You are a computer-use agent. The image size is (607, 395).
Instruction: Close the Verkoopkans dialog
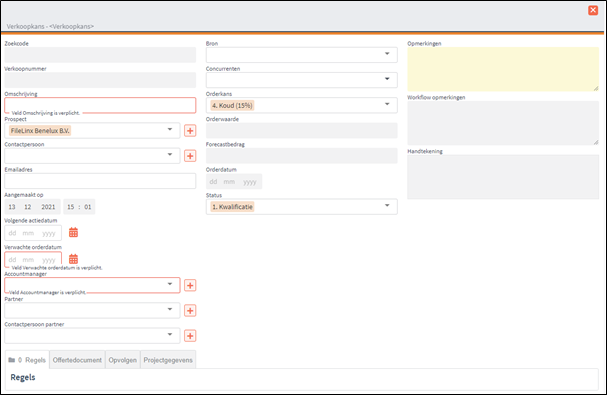[593, 10]
